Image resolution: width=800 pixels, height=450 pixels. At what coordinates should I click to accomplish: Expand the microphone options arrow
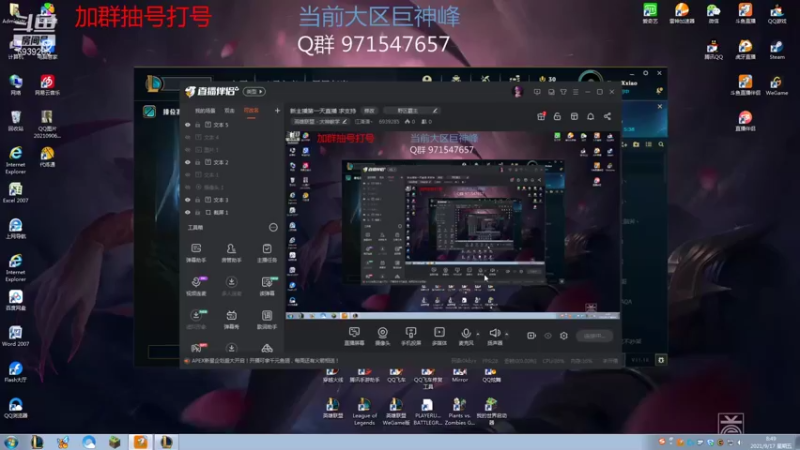point(478,334)
